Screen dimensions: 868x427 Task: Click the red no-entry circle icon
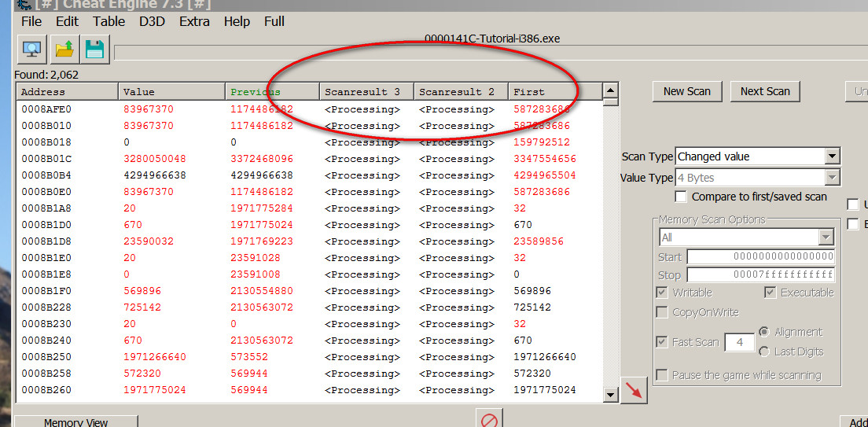click(489, 420)
